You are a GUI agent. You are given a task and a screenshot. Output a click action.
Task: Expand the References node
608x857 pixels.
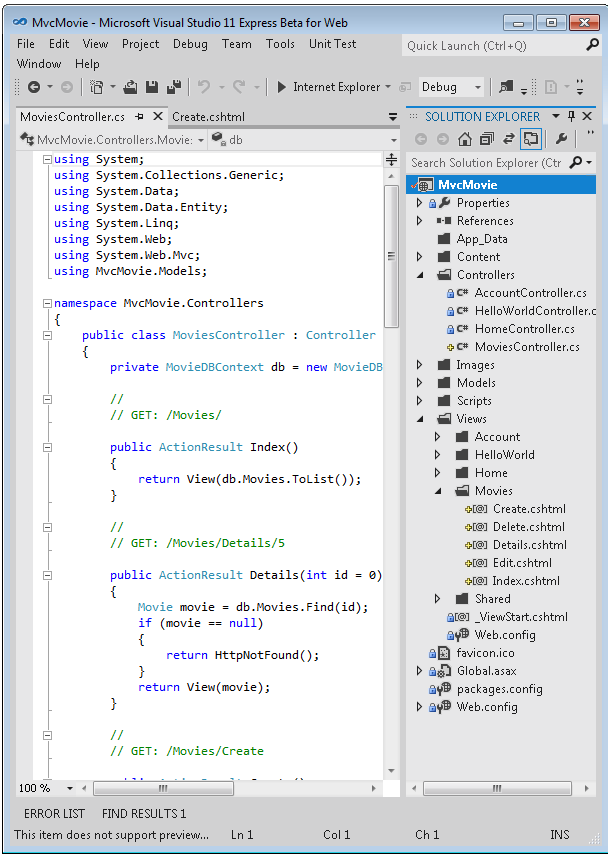click(x=419, y=221)
